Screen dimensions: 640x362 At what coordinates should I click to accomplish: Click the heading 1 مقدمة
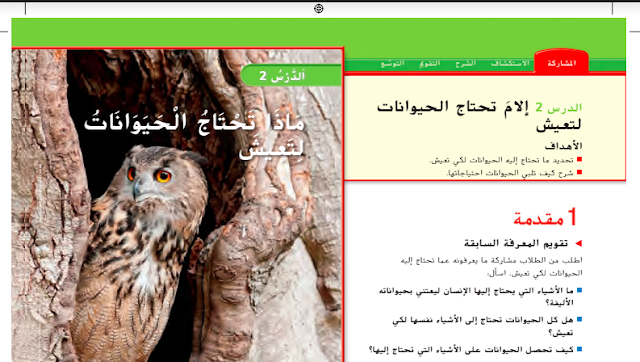coord(545,217)
